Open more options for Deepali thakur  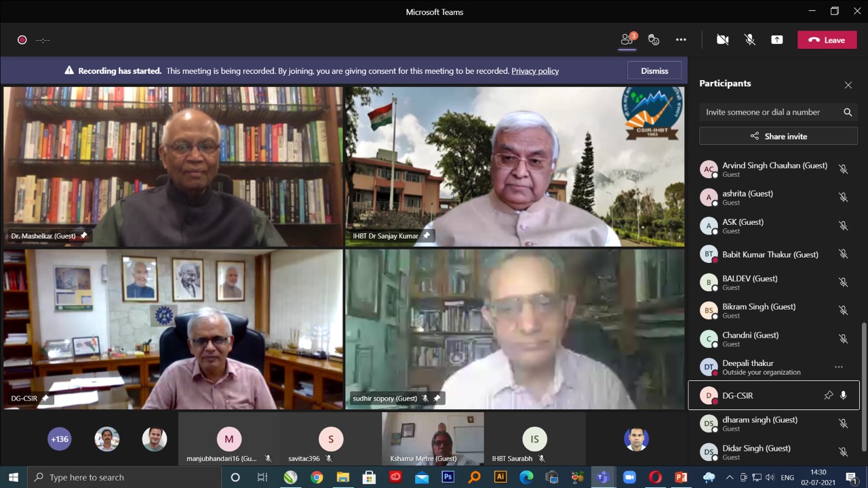[839, 367]
